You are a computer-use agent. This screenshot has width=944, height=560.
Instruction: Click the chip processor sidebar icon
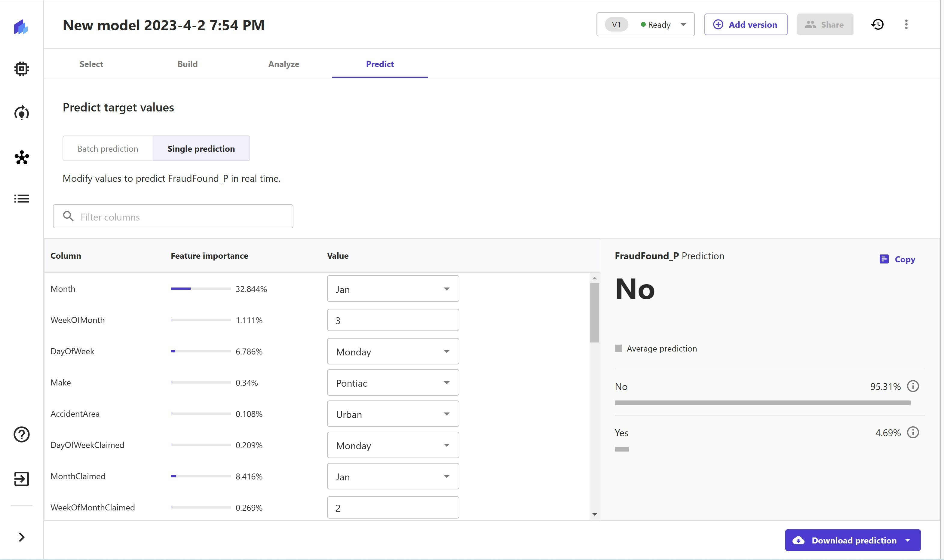tap(22, 69)
